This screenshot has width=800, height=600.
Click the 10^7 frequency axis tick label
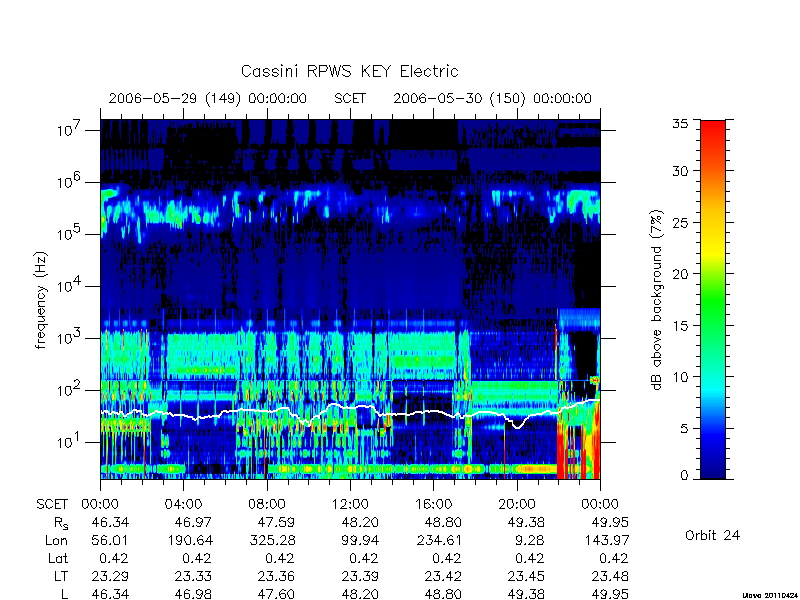pyautogui.click(x=70, y=130)
